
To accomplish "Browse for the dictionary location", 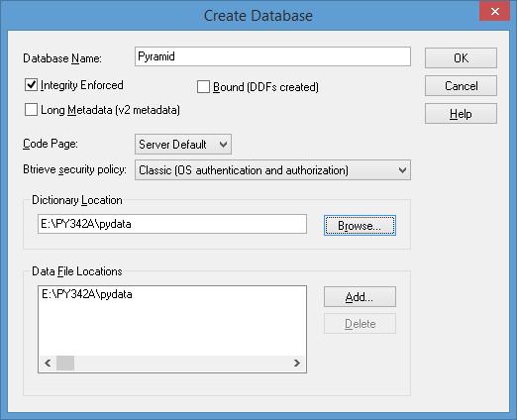I will pos(360,226).
